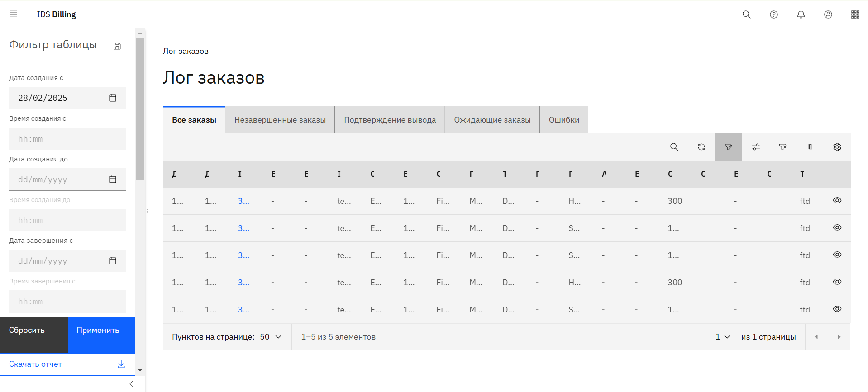Open notifications bell in header
The image size is (868, 392).
pos(801,14)
